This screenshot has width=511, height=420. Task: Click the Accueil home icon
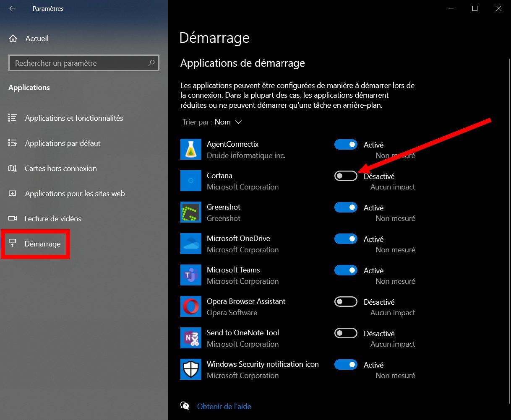pyautogui.click(x=13, y=39)
